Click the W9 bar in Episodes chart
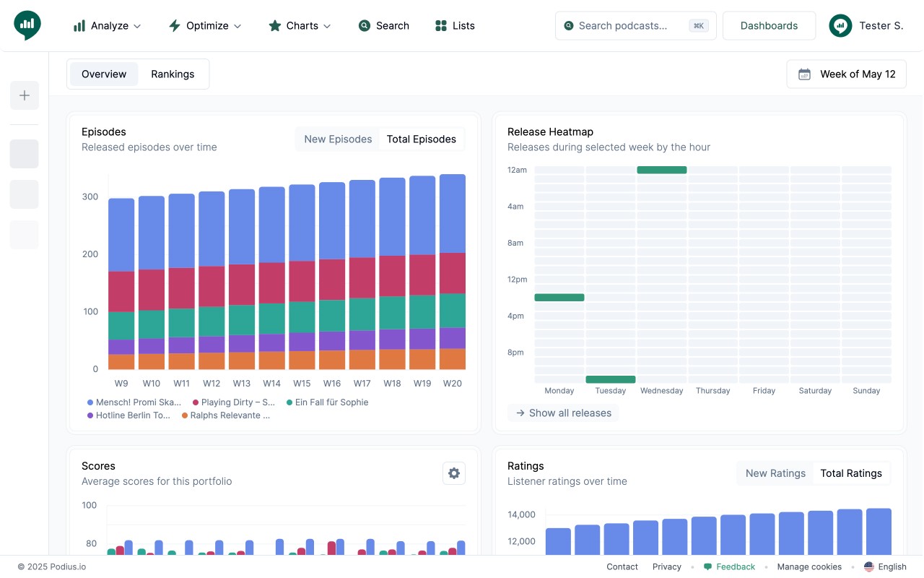This screenshot has width=924, height=578. click(x=121, y=284)
